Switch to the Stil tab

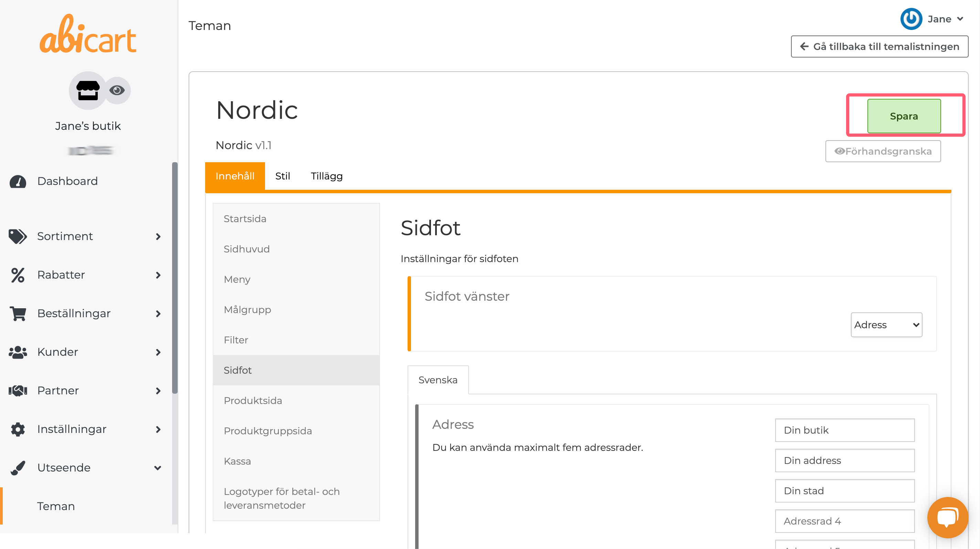click(x=282, y=176)
